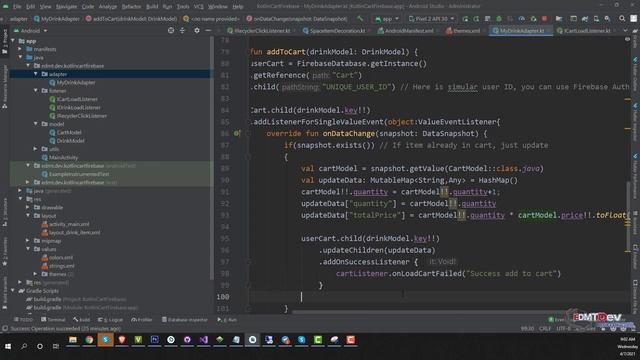Open the app run configuration dropdown
The image size is (640, 360).
[x=387, y=19]
